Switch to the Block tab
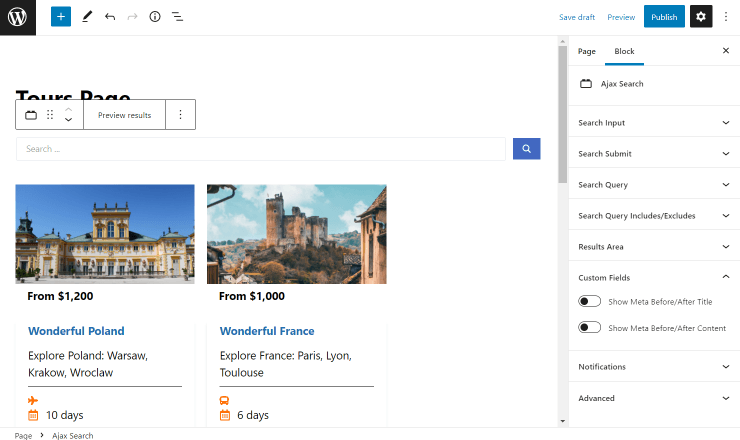Image resolution: width=740 pixels, height=440 pixels. pos(624,51)
